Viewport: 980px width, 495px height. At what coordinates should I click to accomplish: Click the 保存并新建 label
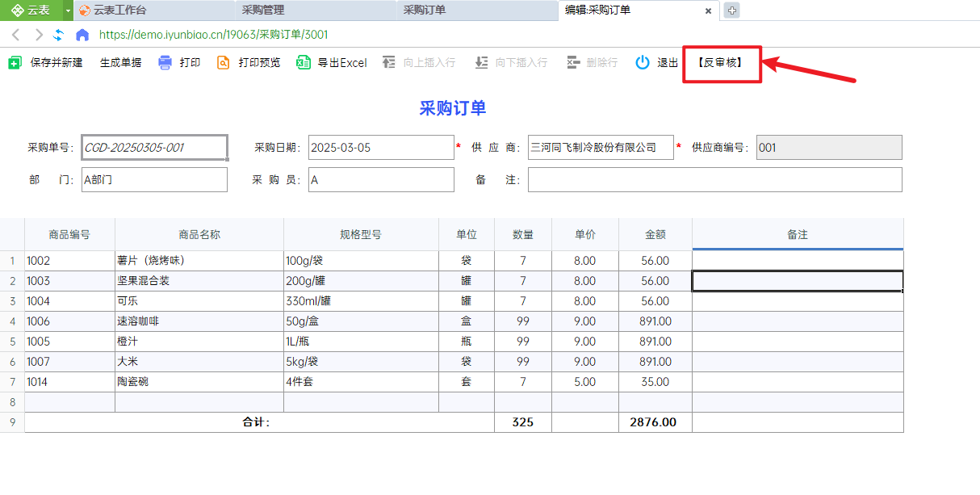57,62
